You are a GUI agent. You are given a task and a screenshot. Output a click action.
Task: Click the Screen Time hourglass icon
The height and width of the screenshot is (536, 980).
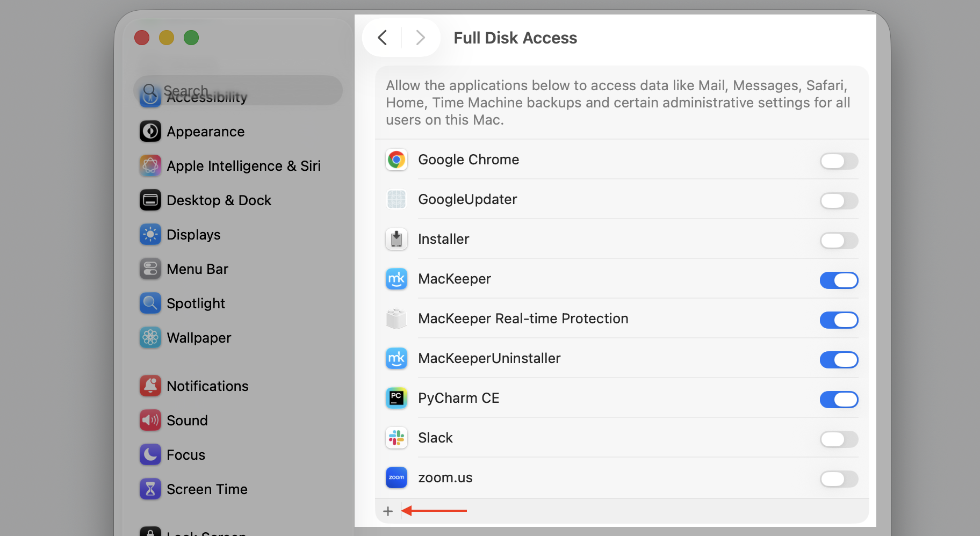tap(150, 489)
